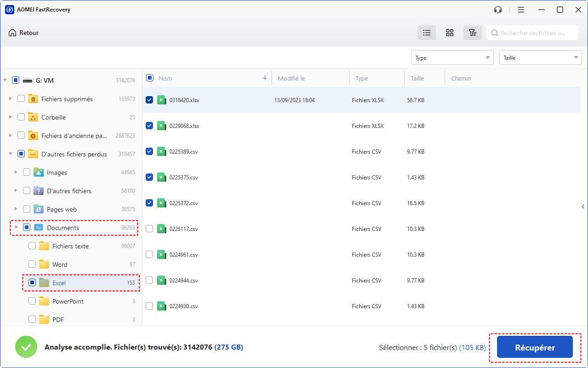Viewport: 588px width, 368px height.
Task: Switch to list view mode icon
Action: pos(427,33)
